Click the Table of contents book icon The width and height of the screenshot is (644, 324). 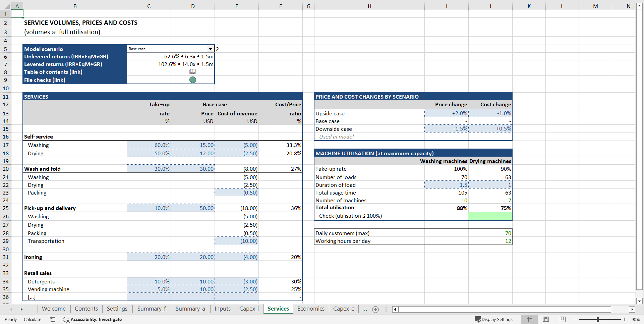pyautogui.click(x=193, y=72)
